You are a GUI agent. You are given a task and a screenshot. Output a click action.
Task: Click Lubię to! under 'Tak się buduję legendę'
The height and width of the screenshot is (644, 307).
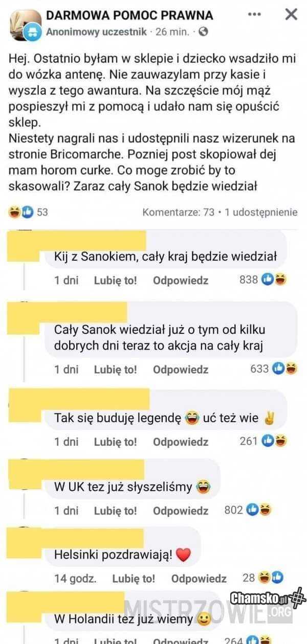115,442
